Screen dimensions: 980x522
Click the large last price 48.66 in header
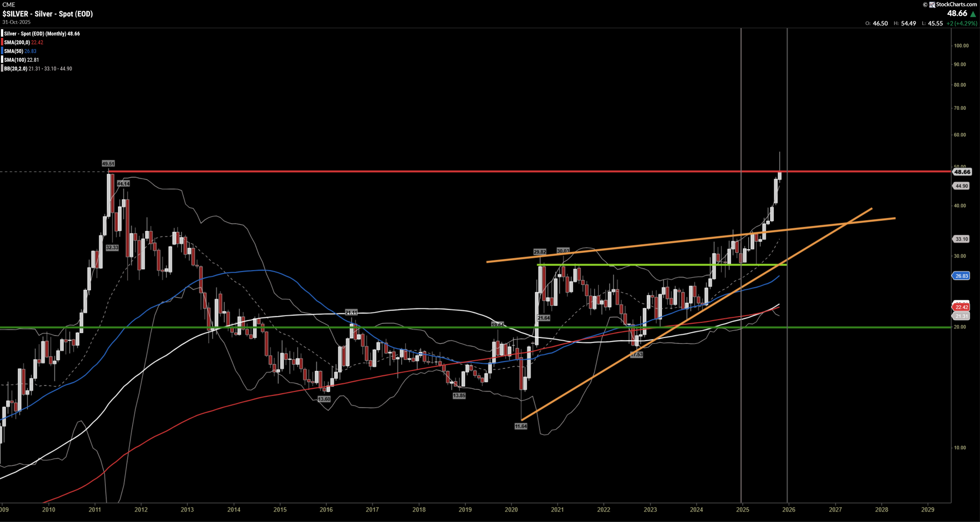pos(957,14)
